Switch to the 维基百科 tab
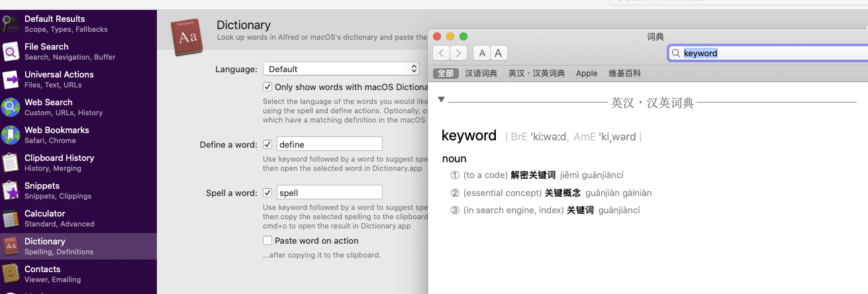 pos(625,73)
